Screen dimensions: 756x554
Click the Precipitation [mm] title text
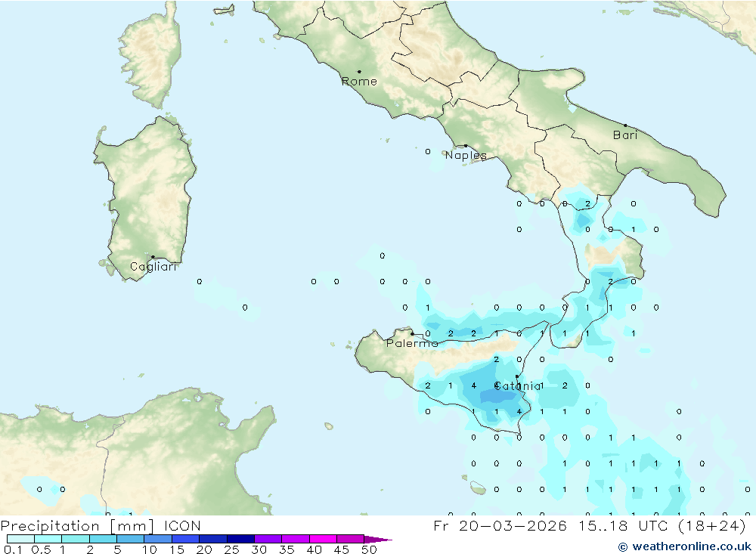[x=78, y=526]
